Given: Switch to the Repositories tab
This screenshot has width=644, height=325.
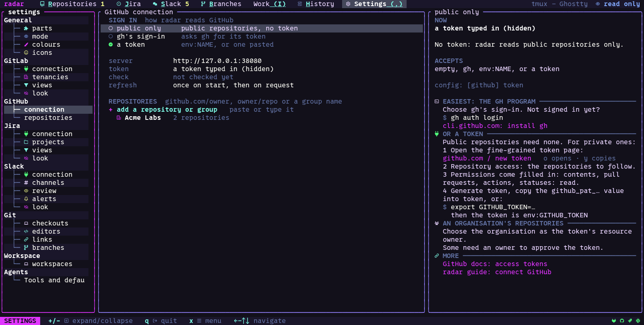Looking at the screenshot, I should coord(72,4).
